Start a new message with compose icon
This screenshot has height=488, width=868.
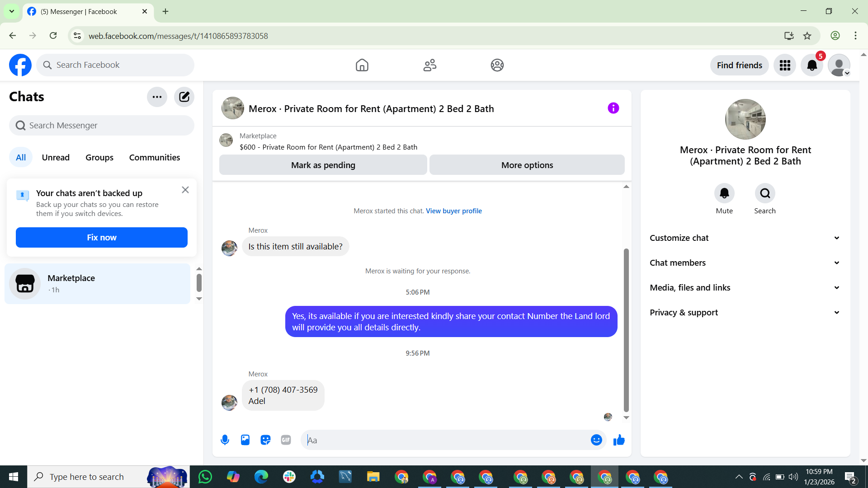184,97
